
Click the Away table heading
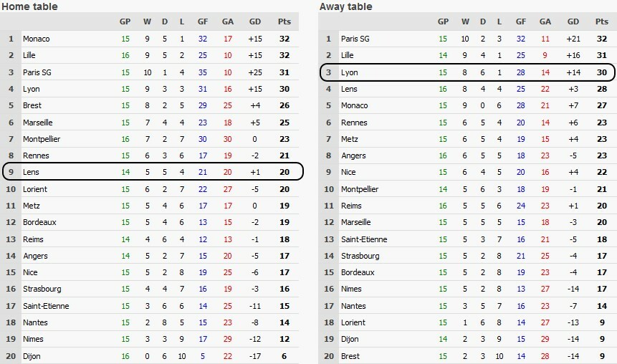tap(348, 6)
